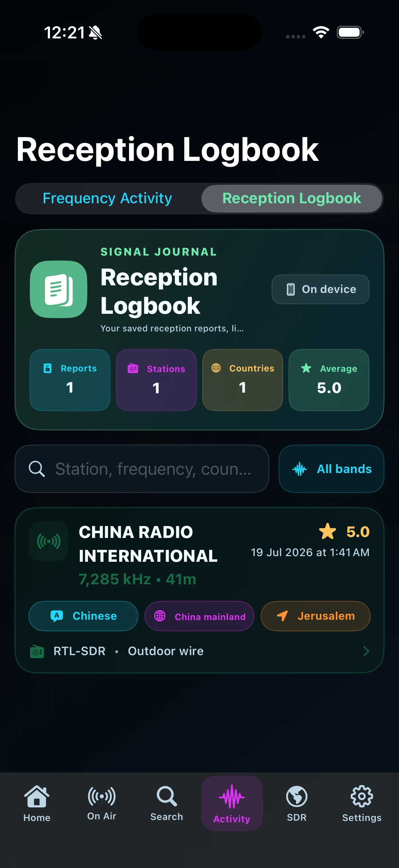Screen dimensions: 399x868
Task: Select the Chinese language chip
Action: [83, 616]
